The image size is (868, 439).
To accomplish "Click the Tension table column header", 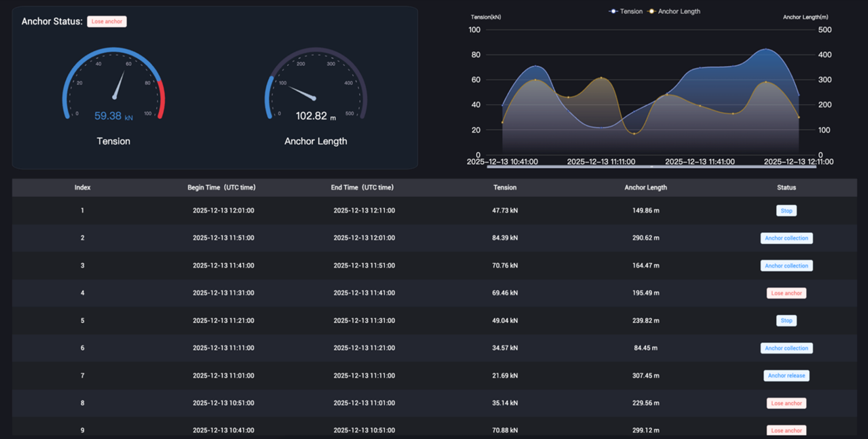I will click(505, 187).
